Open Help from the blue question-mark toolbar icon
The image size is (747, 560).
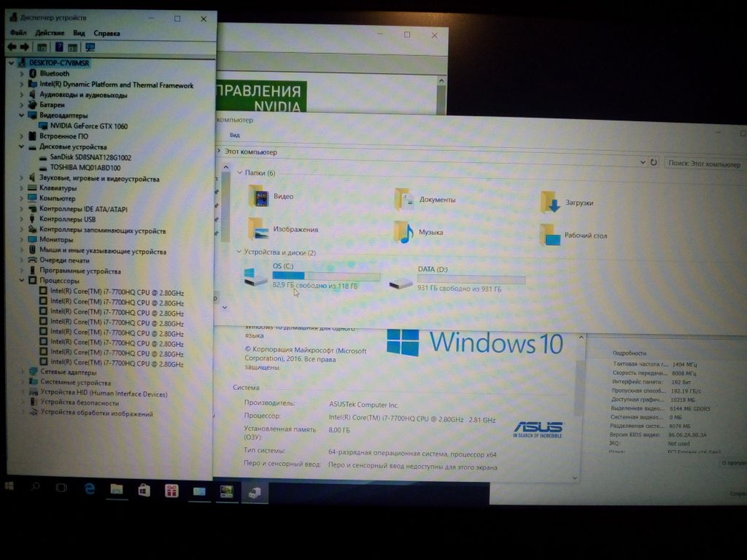59,47
